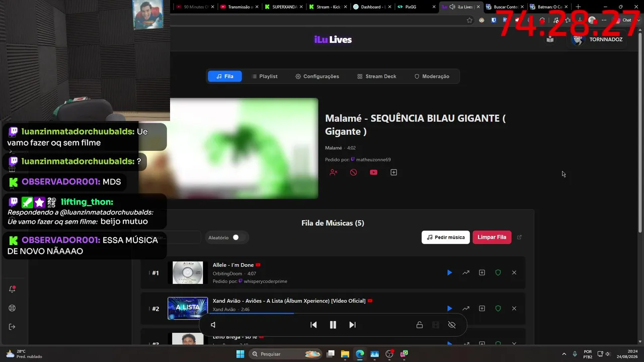The height and width of the screenshot is (362, 644).
Task: Open the Moderação tab
Action: [x=432, y=76]
